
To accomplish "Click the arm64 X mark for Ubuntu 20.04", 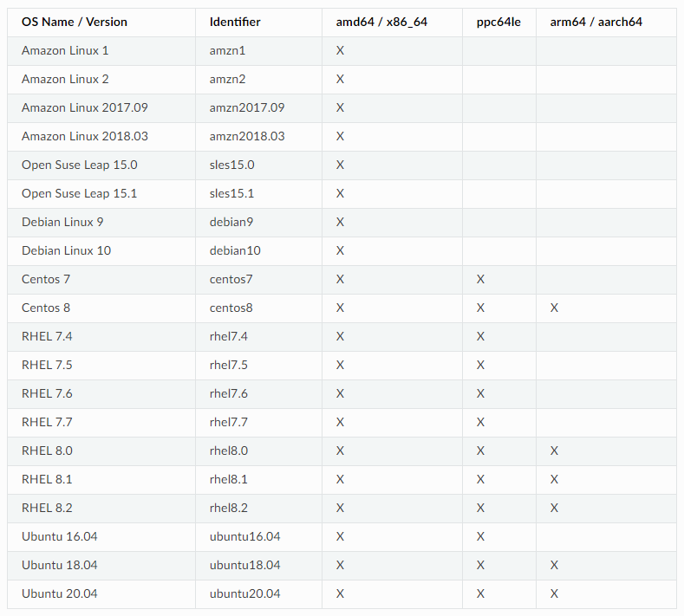I will pyautogui.click(x=554, y=593).
